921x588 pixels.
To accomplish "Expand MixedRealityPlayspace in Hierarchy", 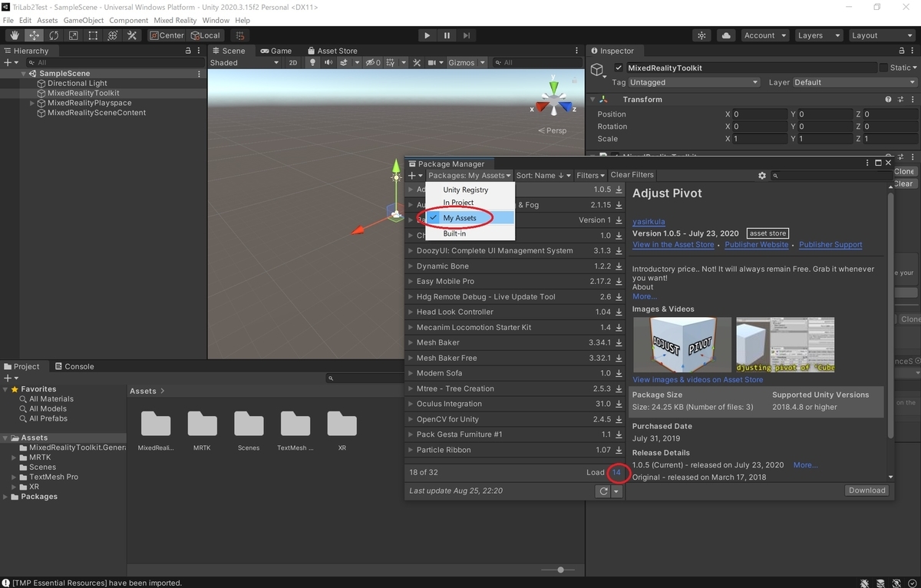I will click(x=32, y=103).
